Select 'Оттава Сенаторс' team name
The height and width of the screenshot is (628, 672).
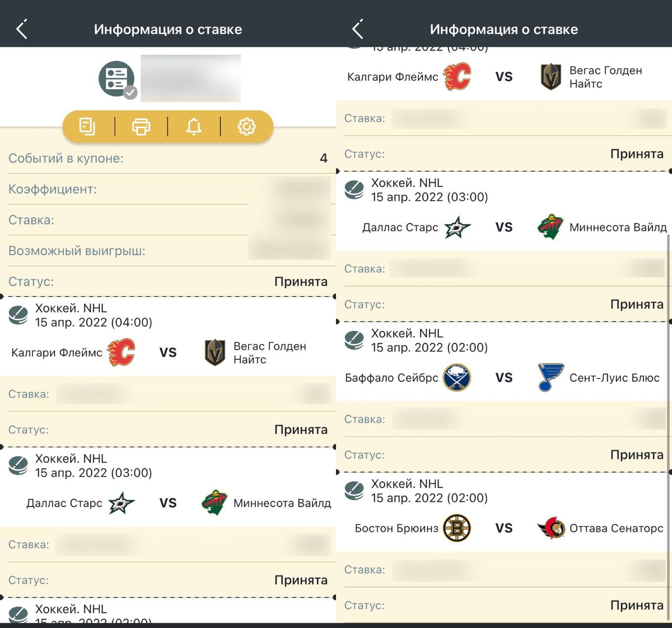click(x=616, y=528)
